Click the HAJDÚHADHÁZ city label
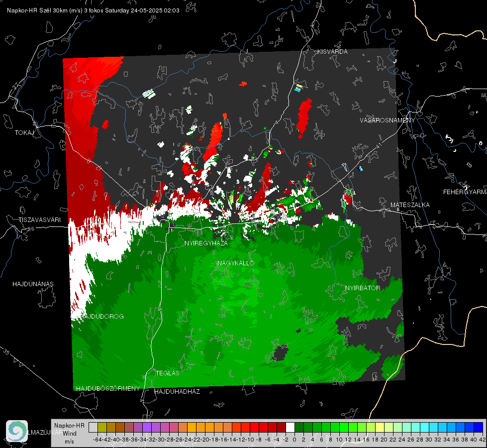This screenshot has width=487, height=448. click(177, 391)
